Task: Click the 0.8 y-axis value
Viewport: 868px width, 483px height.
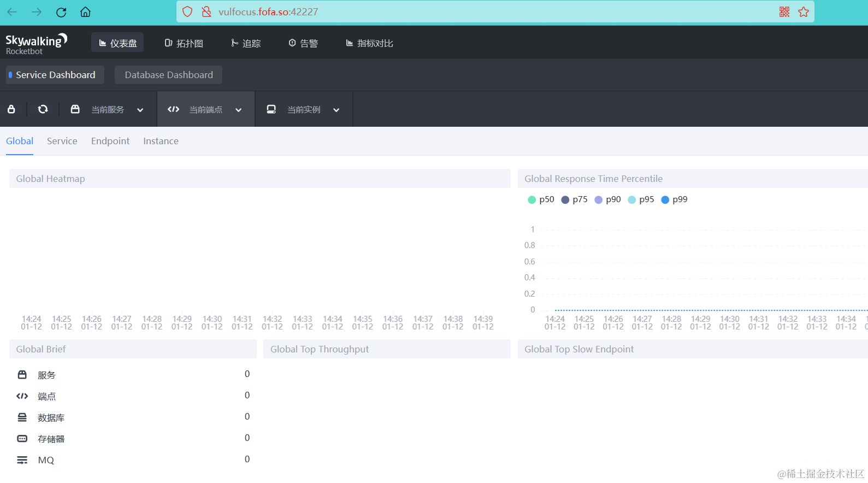Action: (529, 245)
